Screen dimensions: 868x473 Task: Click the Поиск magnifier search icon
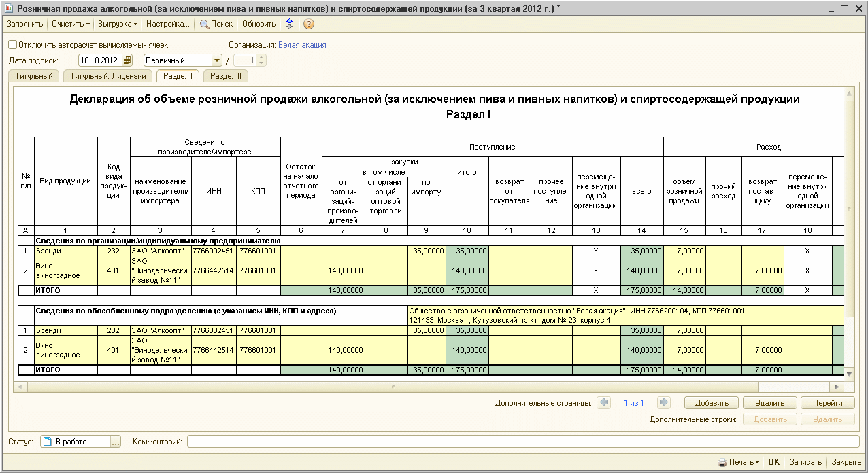point(204,24)
